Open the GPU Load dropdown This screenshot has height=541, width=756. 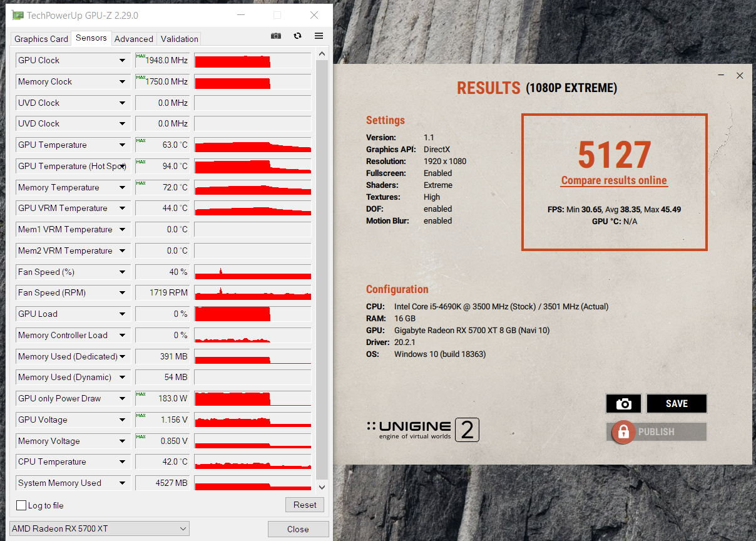click(x=122, y=314)
